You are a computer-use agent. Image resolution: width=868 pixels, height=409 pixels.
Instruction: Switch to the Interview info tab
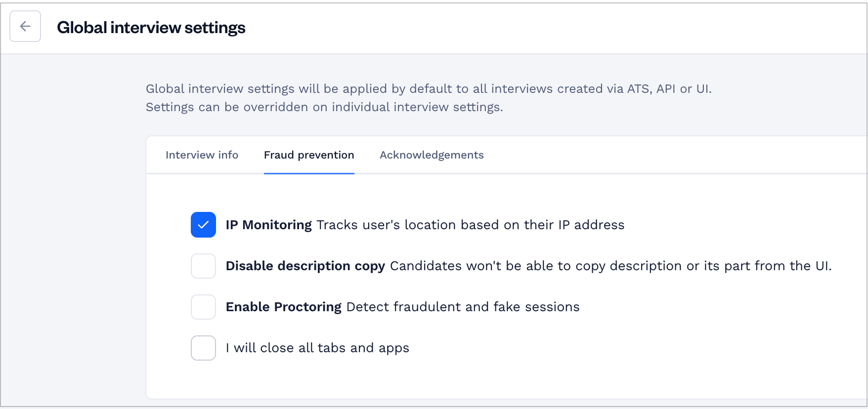coord(202,155)
